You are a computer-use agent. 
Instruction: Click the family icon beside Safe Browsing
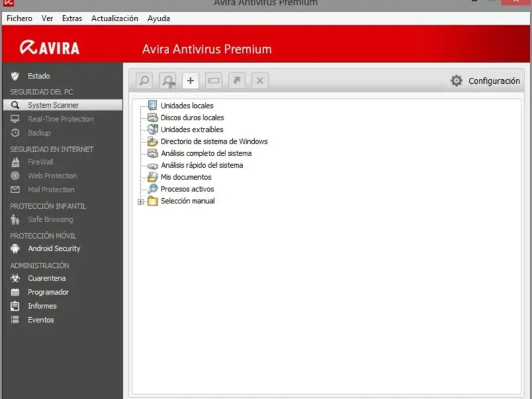[x=15, y=220]
